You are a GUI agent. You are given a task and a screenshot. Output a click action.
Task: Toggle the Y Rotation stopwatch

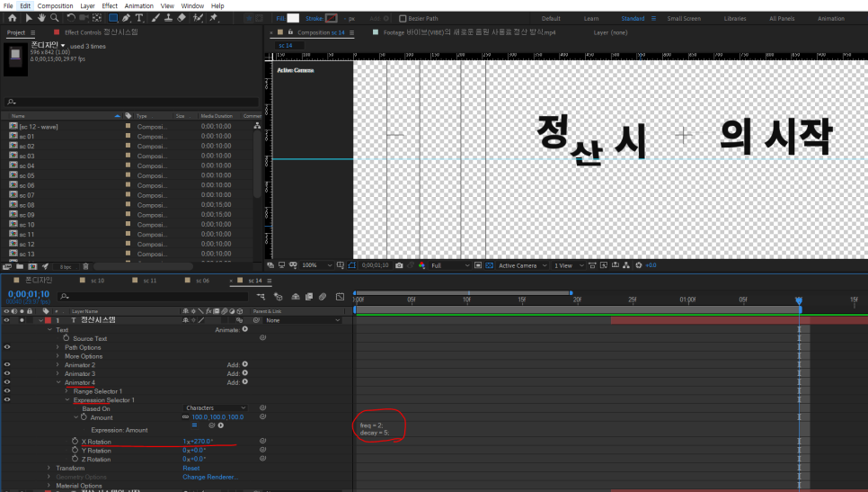tap(75, 450)
